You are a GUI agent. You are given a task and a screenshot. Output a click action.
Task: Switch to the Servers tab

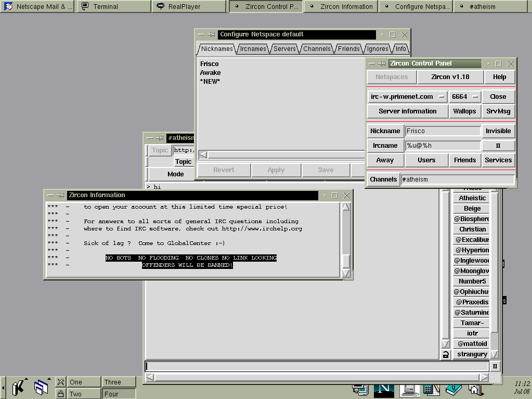pyautogui.click(x=284, y=49)
